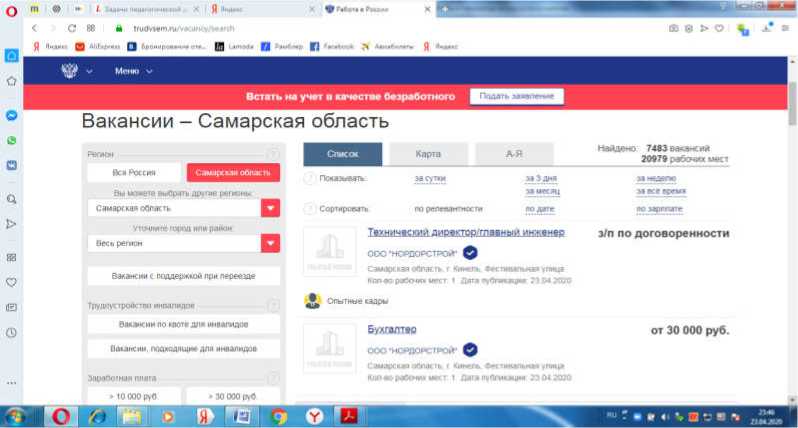Open sidebar three-dots settings
Image resolution: width=798 pixels, height=428 pixels.
pyautogui.click(x=11, y=383)
